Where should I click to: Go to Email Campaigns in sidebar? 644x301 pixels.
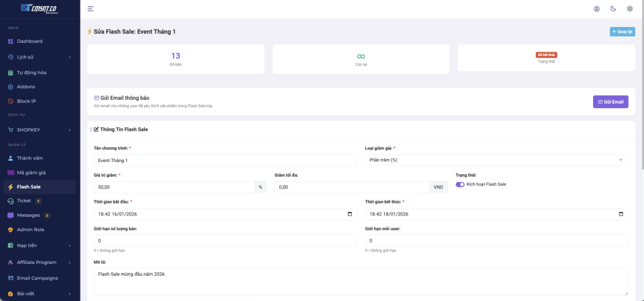tap(37, 278)
